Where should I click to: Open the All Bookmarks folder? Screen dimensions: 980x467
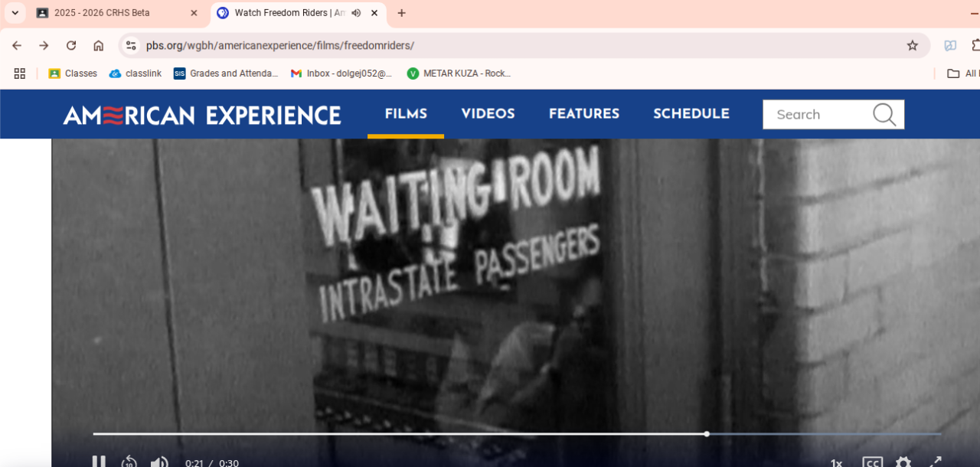coord(963,73)
